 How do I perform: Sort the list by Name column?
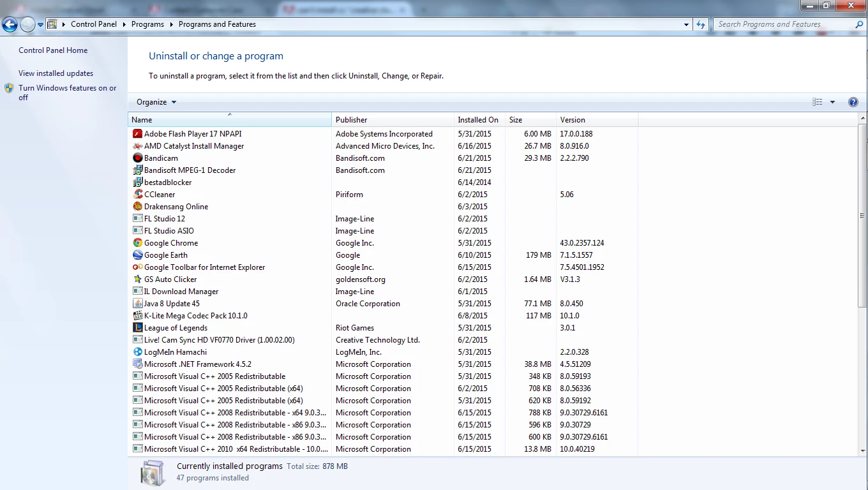click(230, 120)
